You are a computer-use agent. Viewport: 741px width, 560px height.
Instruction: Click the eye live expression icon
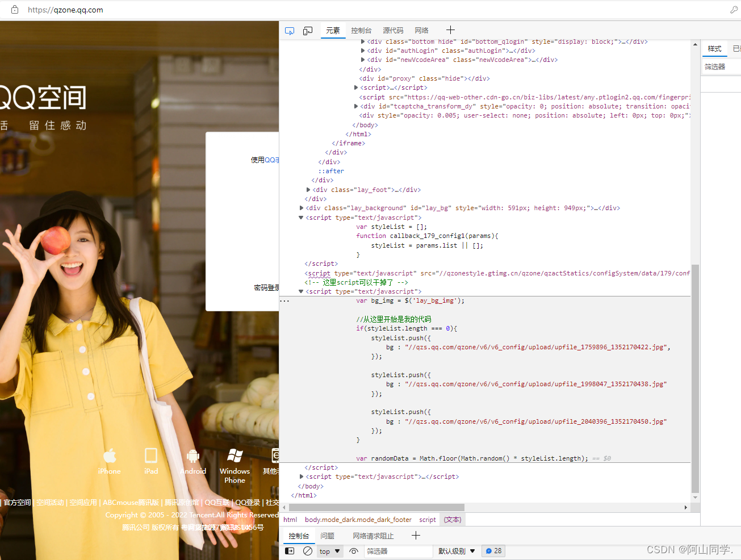coord(354,551)
